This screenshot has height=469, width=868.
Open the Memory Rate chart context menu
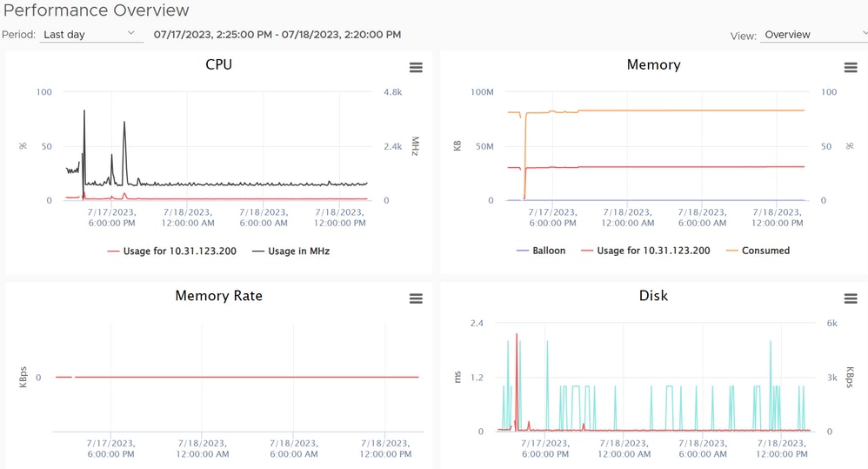pyautogui.click(x=416, y=298)
